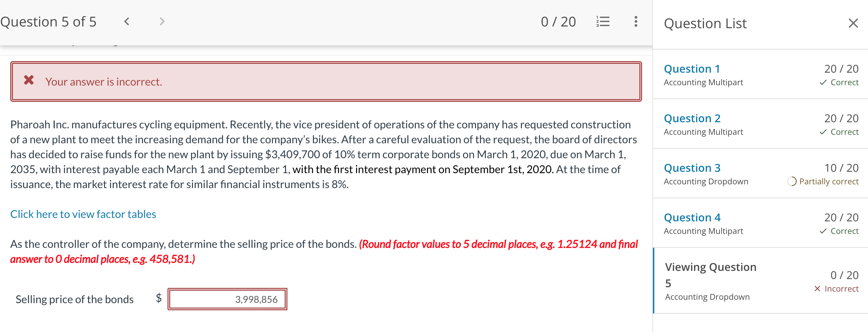Click the Partially correct circle icon
The image size is (868, 332).
coord(792,182)
